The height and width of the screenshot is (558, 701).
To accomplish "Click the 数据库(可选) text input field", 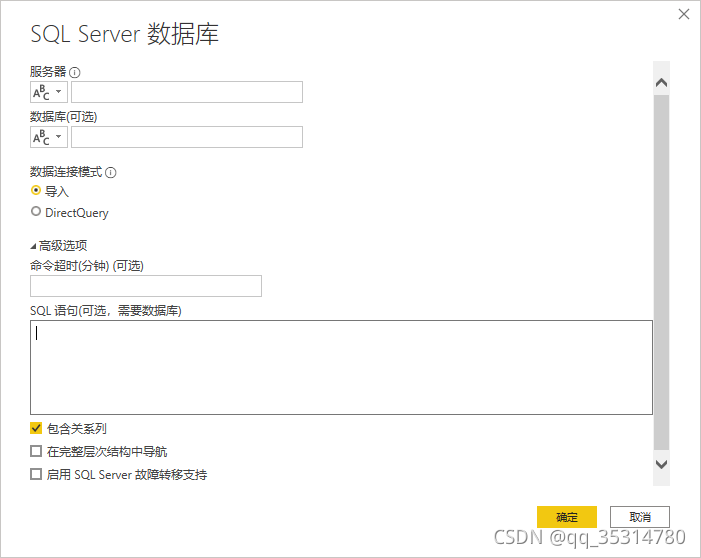I will [187, 137].
